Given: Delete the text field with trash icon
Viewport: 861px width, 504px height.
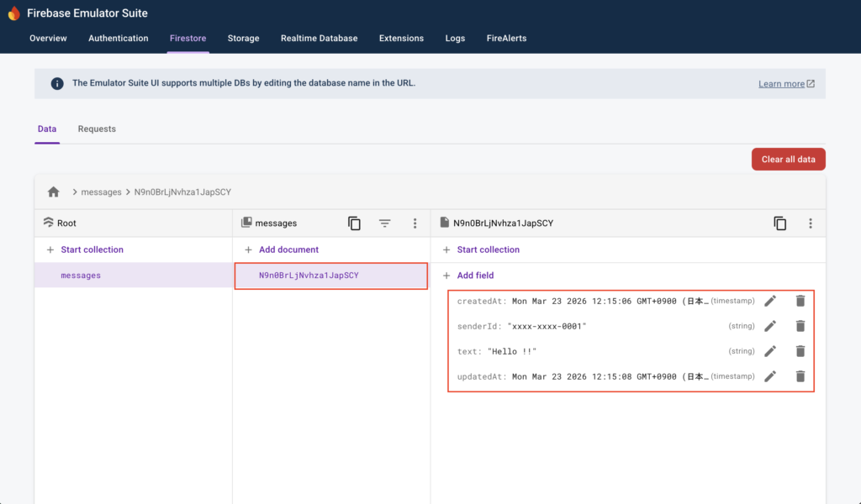Looking at the screenshot, I should [x=800, y=351].
